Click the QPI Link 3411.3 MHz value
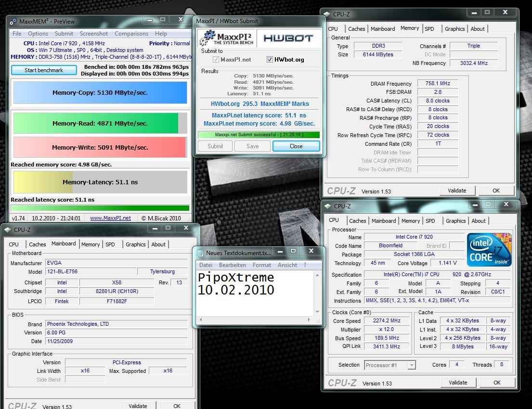The image size is (532, 409). (387, 346)
